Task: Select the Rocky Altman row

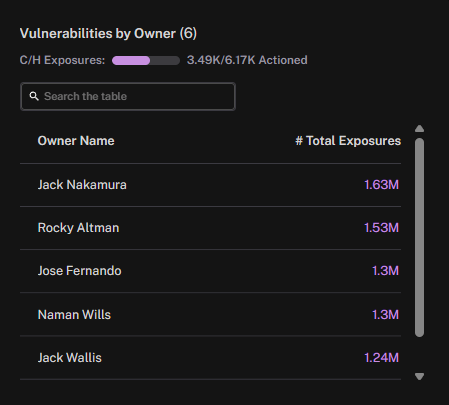Action: (210, 228)
